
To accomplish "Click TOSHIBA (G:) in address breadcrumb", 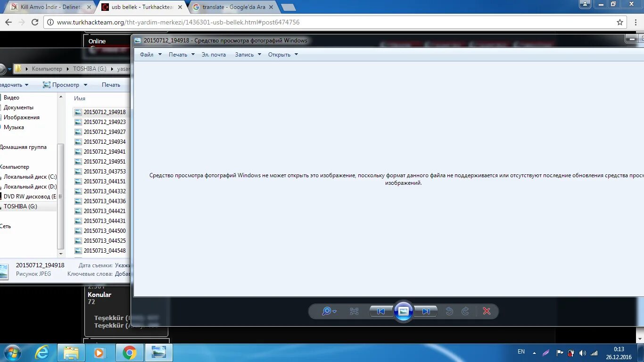I will [90, 69].
